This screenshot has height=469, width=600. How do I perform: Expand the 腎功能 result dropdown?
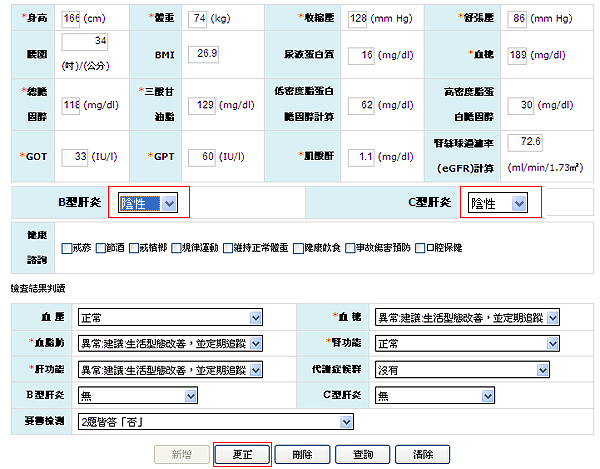coord(465,343)
